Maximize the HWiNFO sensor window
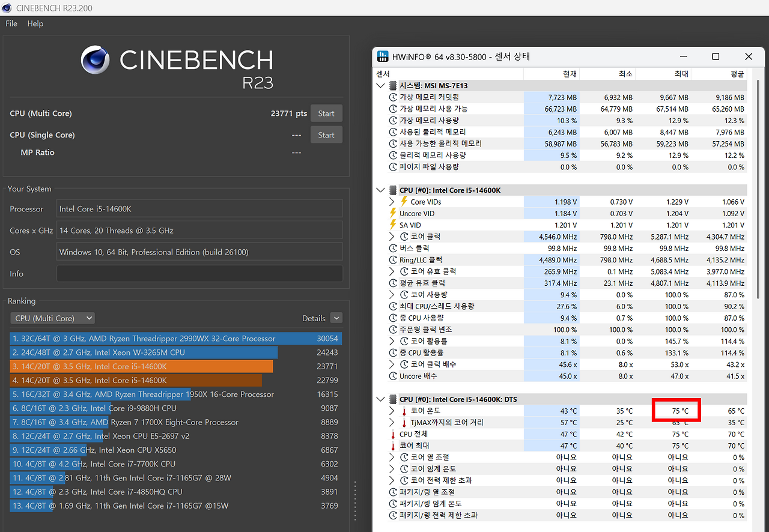The image size is (769, 532). point(716,56)
